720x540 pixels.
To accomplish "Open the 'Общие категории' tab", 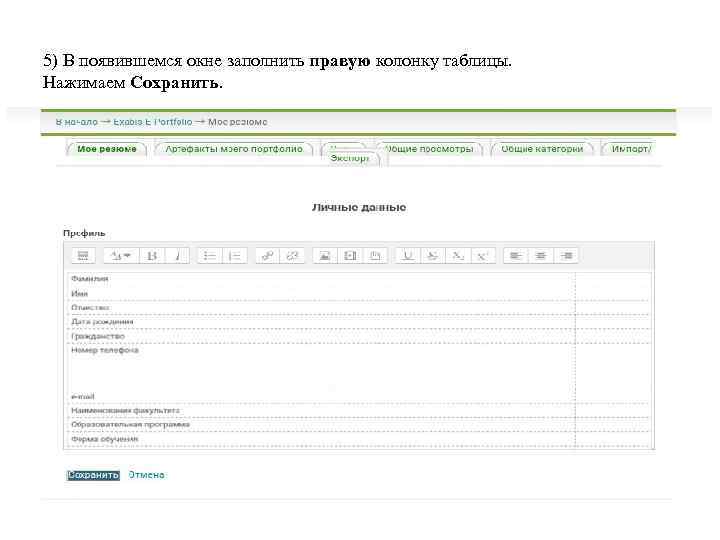I will point(542,149).
